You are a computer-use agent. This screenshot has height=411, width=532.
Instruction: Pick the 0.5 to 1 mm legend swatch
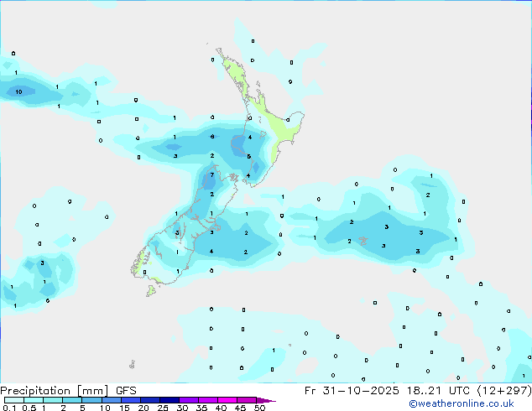coord(34,400)
